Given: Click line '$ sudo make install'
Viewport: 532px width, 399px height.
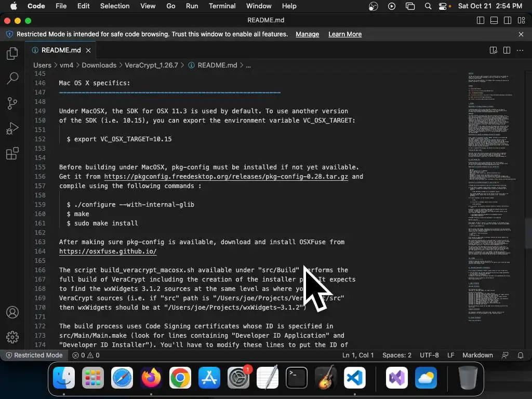Looking at the screenshot, I should click(x=102, y=223).
